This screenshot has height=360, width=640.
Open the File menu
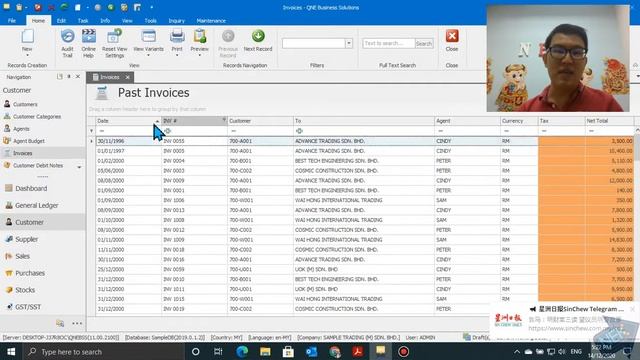(12, 20)
